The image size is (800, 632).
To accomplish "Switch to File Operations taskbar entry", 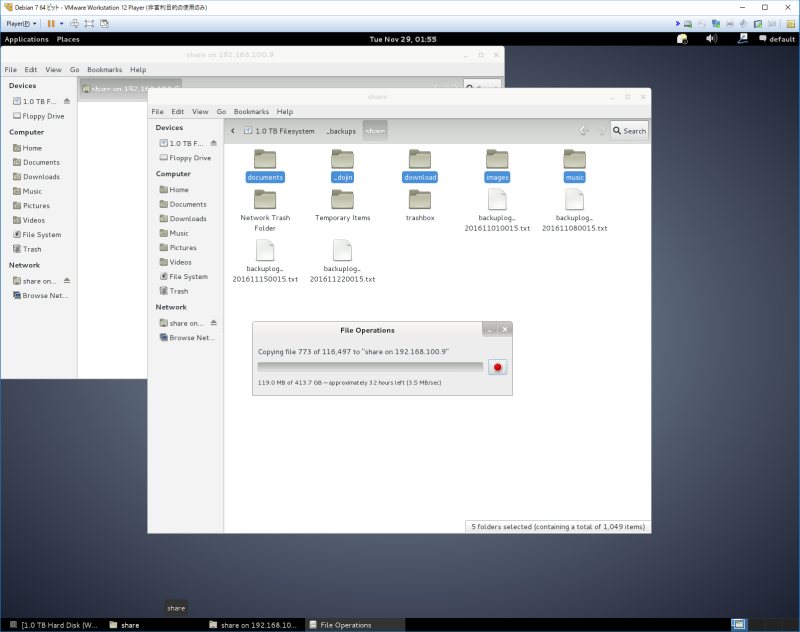I will click(355, 625).
